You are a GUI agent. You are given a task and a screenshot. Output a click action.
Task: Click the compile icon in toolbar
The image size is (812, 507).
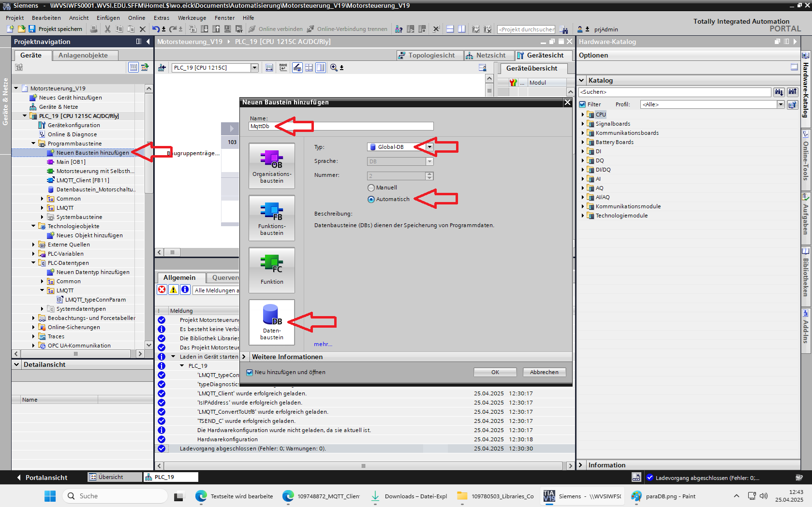click(192, 29)
